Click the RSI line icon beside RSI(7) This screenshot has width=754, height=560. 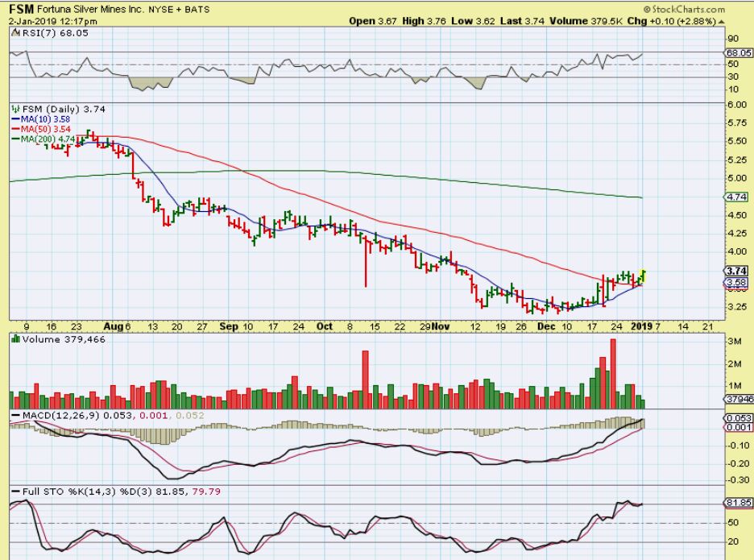(16, 33)
